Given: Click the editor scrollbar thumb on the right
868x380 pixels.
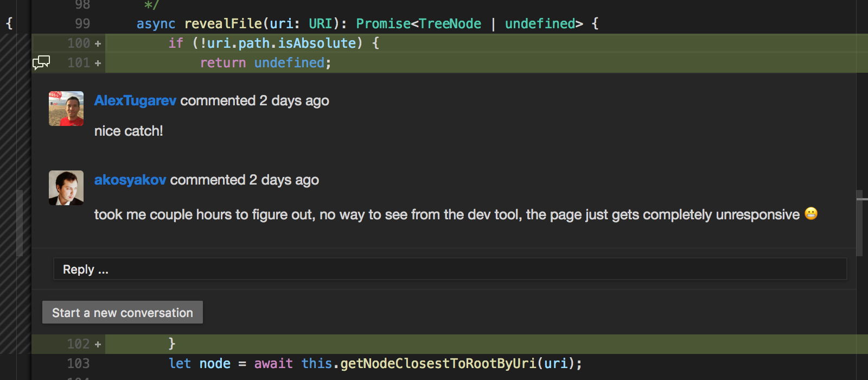Looking at the screenshot, I should 859,223.
